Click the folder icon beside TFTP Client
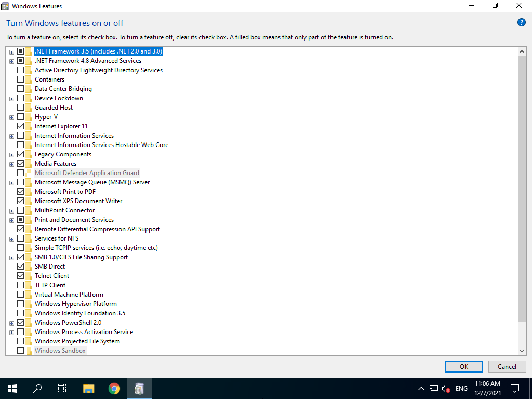Screen dimensions: 532x399 pos(28,285)
